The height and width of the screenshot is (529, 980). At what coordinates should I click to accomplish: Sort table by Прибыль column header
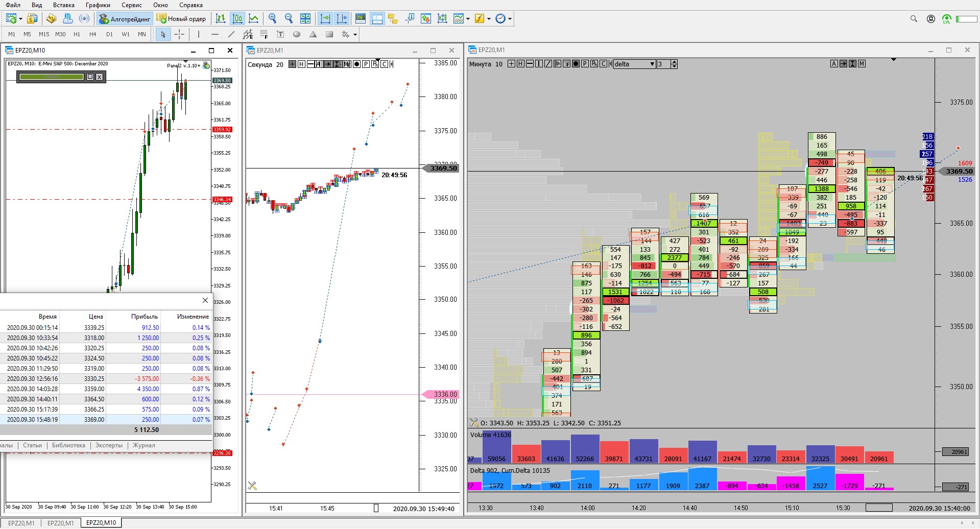coord(144,317)
